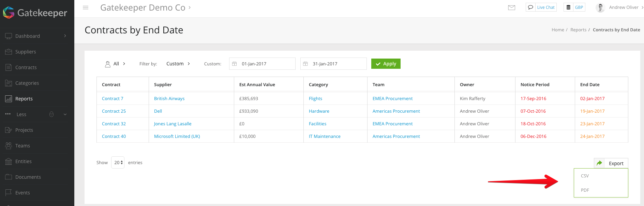This screenshot has height=206, width=644.
Task: Open British Airways supplier link
Action: [169, 98]
